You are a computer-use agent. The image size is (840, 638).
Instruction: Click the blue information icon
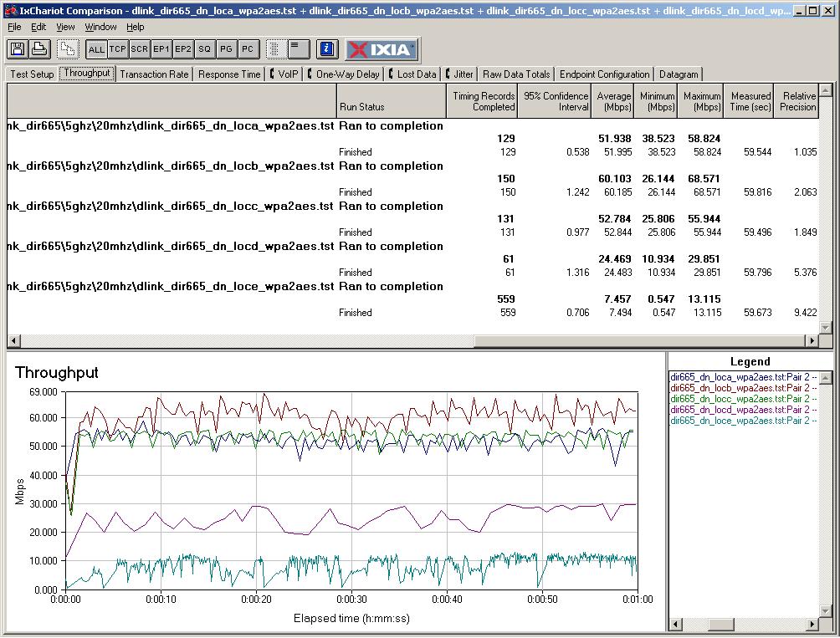[x=327, y=49]
